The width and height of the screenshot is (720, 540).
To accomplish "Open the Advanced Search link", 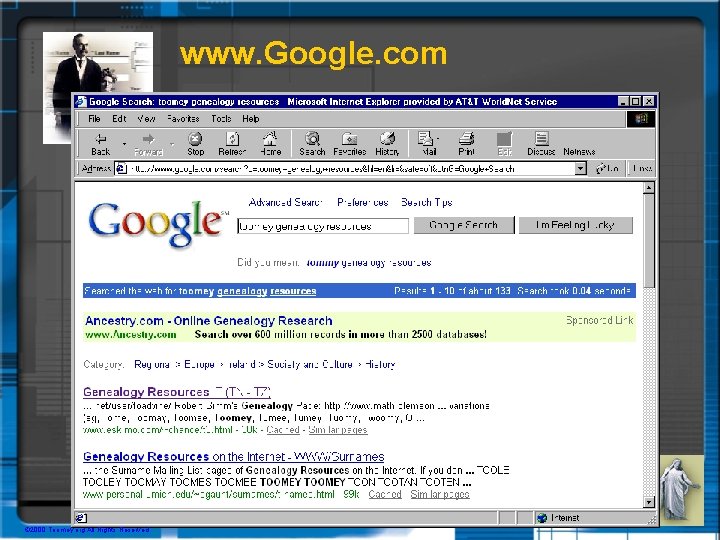I will coord(285,202).
